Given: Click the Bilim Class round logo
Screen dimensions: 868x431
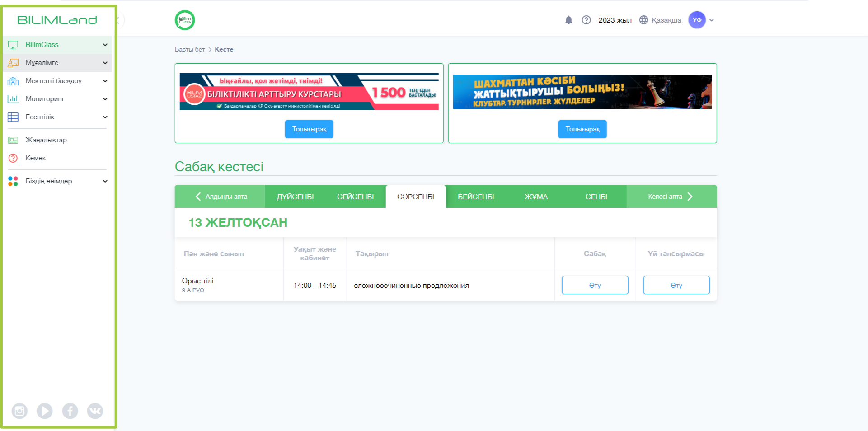Looking at the screenshot, I should [x=185, y=20].
